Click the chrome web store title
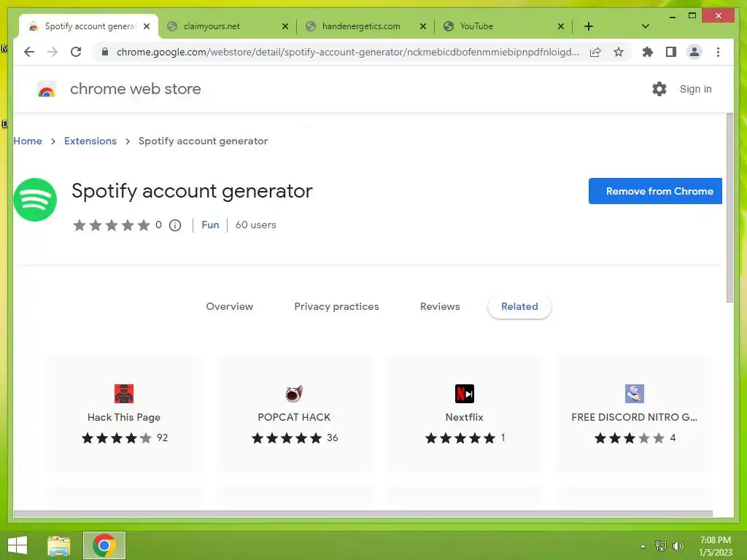 [135, 89]
